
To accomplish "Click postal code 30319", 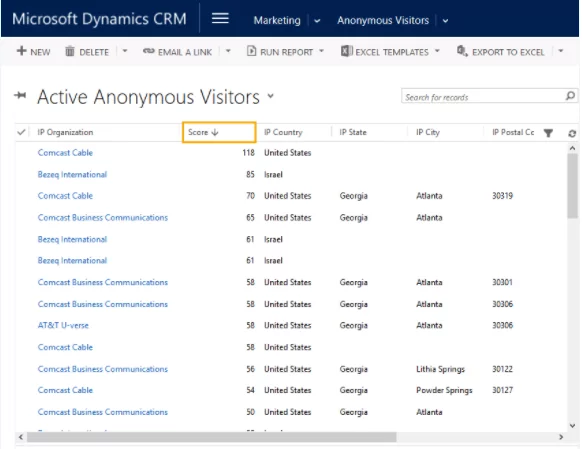I will [x=502, y=196].
